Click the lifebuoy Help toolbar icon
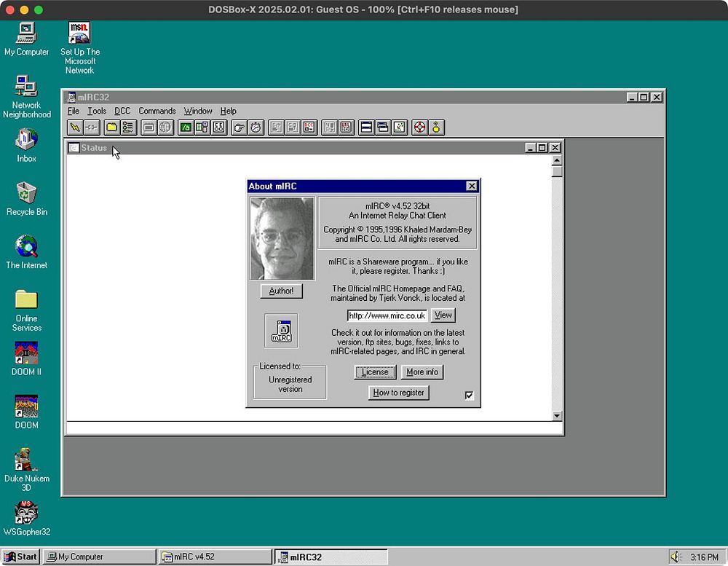The width and height of the screenshot is (728, 566). [419, 127]
